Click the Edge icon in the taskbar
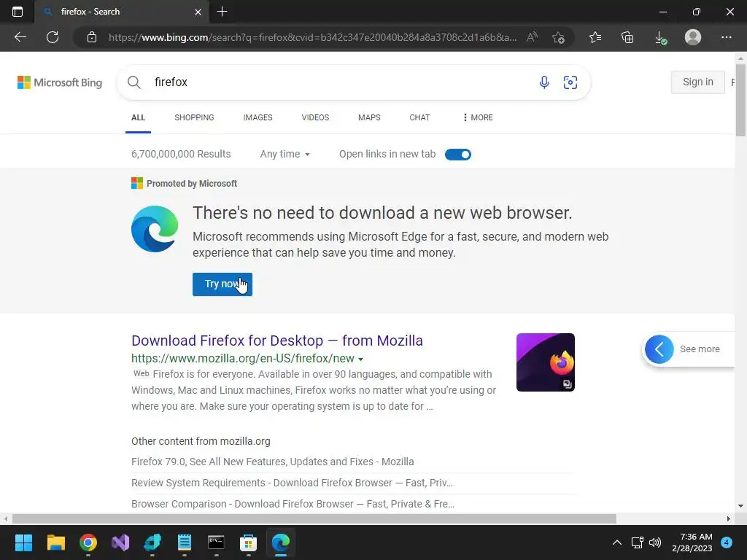 click(281, 542)
